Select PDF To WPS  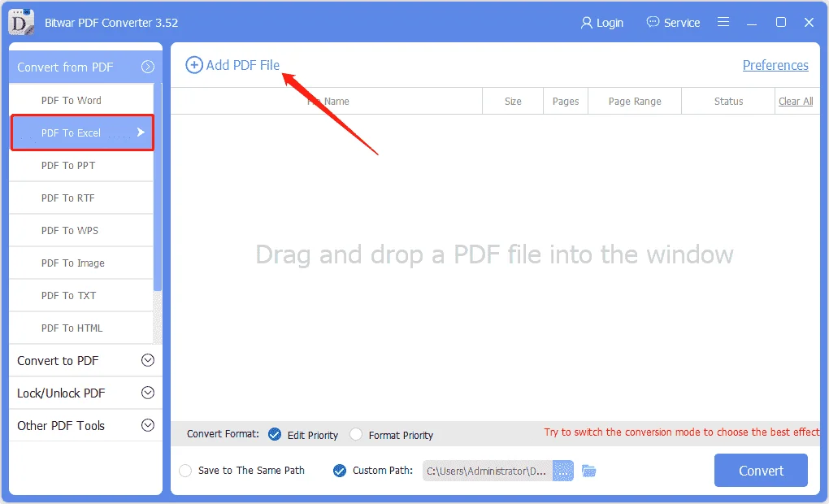click(81, 231)
